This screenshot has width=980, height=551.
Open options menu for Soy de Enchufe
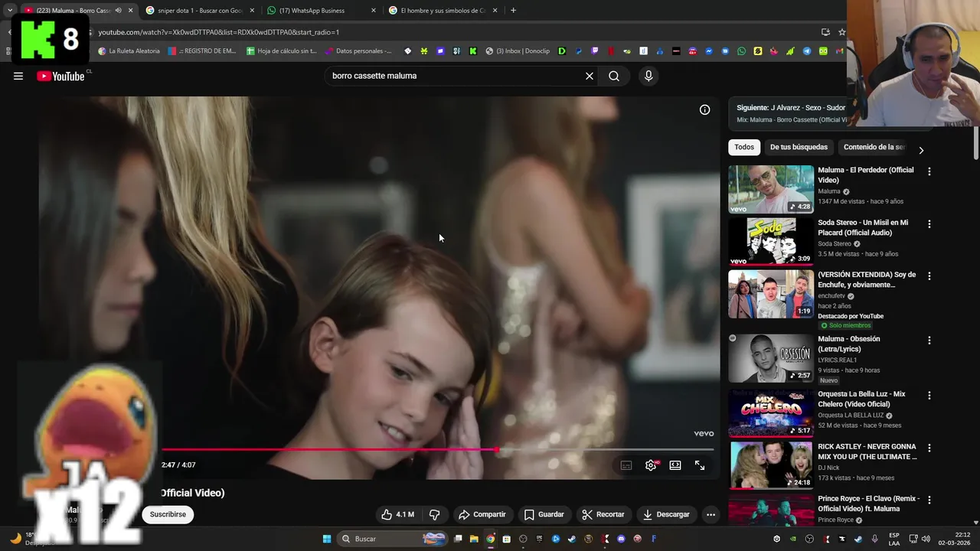929,276
